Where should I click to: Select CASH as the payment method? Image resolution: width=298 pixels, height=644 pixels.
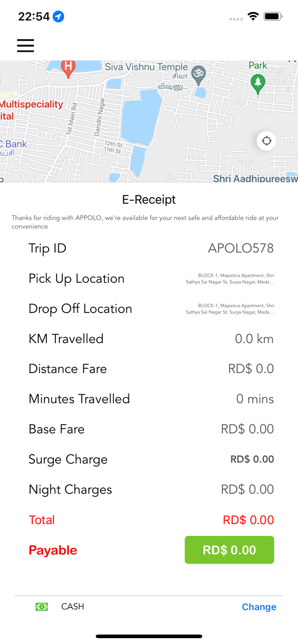pyautogui.click(x=72, y=607)
